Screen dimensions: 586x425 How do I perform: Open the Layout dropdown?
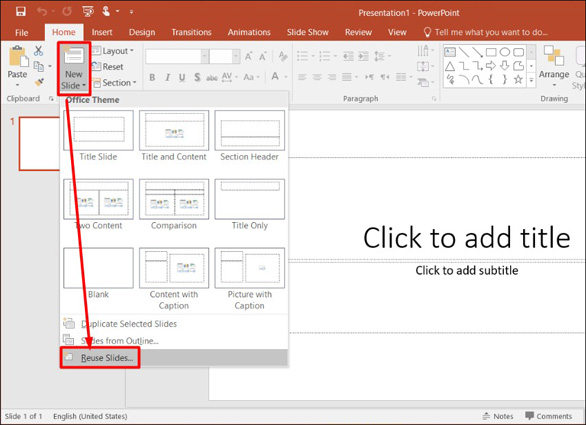(113, 51)
